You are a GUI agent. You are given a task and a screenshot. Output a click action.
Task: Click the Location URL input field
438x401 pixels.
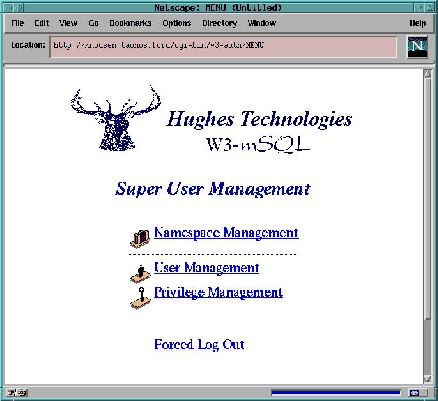(223, 47)
